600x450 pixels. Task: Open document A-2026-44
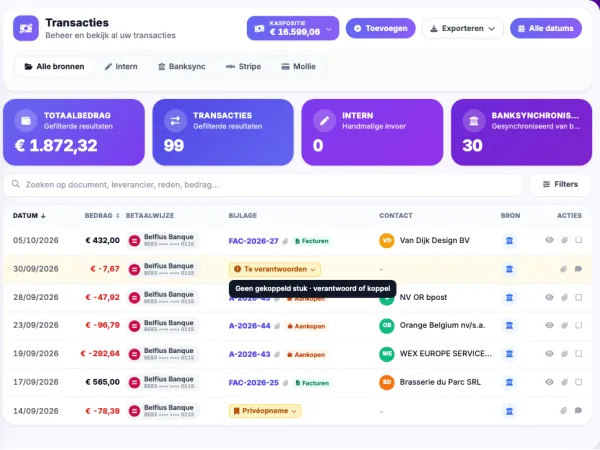(x=249, y=326)
